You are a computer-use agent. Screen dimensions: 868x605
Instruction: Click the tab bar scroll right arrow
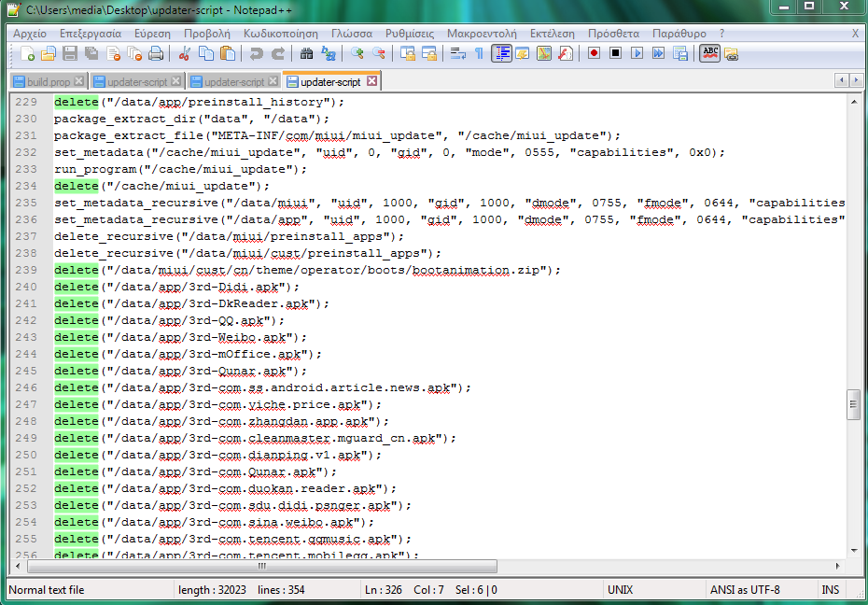855,81
